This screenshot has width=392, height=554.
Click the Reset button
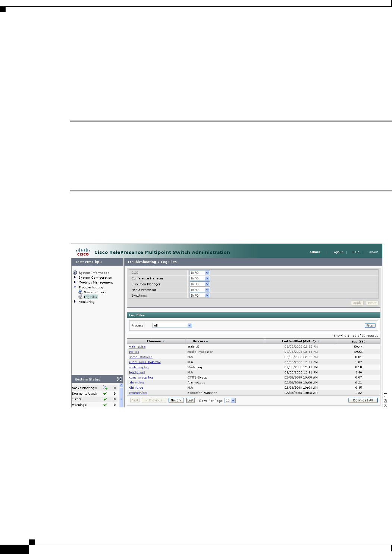pyautogui.click(x=372, y=303)
